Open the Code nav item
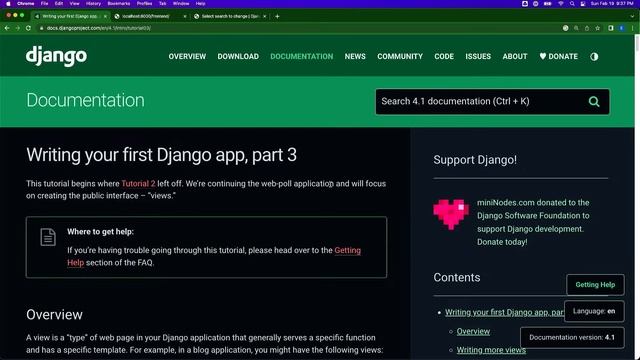The width and height of the screenshot is (640, 360). click(x=444, y=57)
